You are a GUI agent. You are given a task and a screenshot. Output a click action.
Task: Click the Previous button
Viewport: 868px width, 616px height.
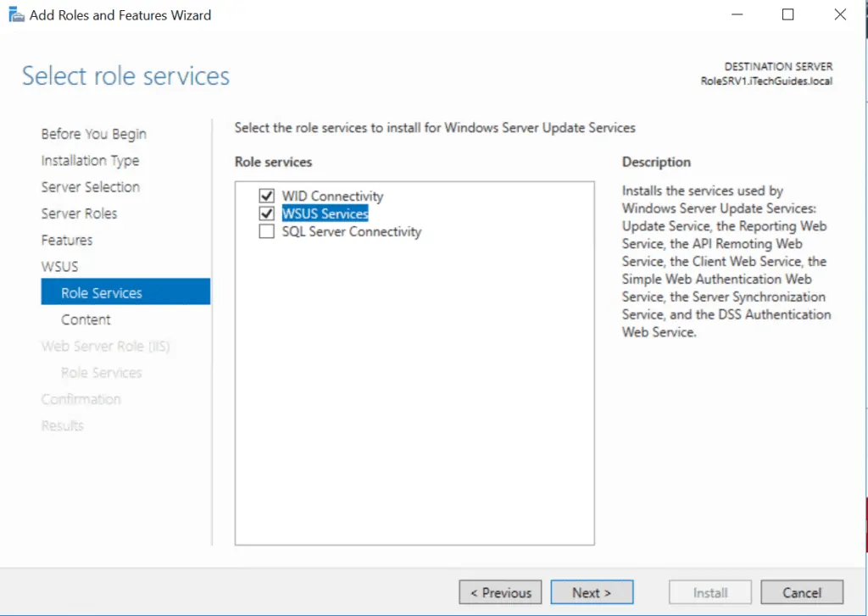pos(499,591)
